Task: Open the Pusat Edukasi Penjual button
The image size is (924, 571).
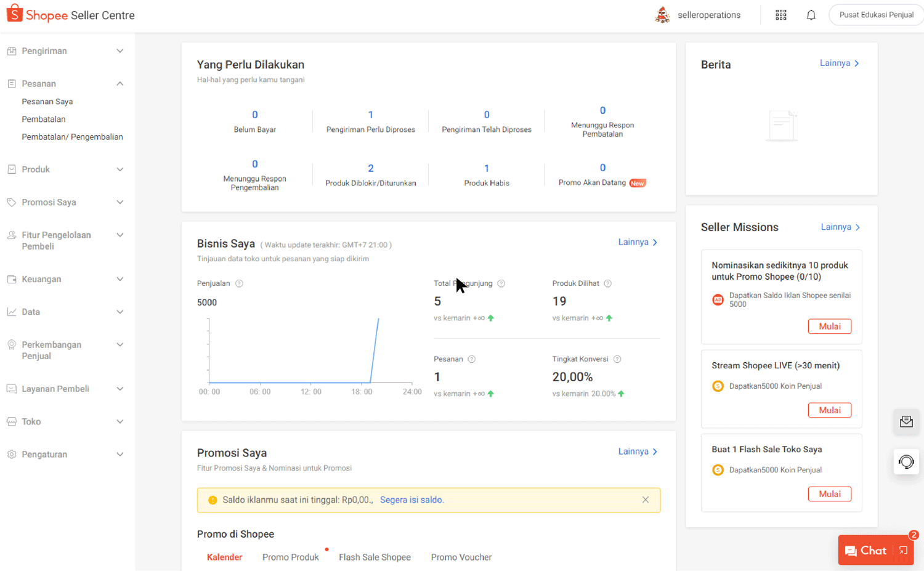Action: [x=875, y=15]
